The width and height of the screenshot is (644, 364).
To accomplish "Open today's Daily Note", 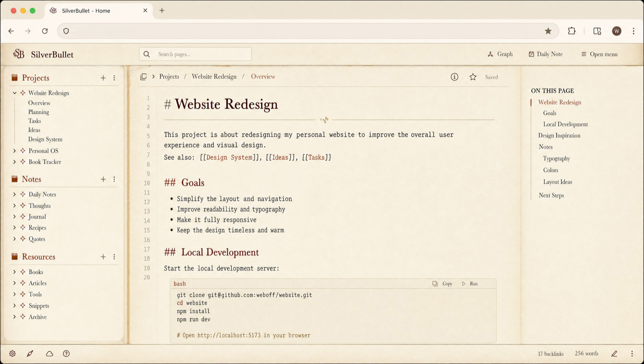I will coord(545,54).
